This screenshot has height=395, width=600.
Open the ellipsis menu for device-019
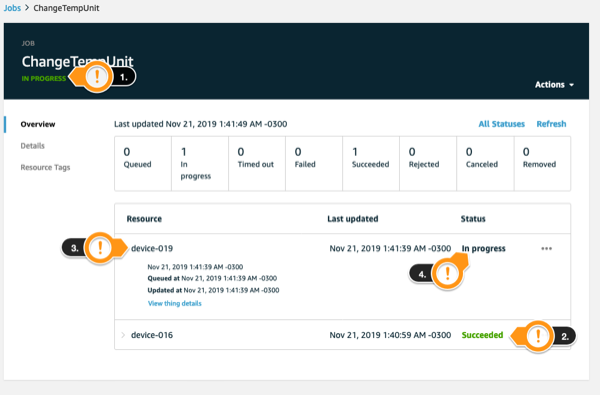tap(546, 249)
